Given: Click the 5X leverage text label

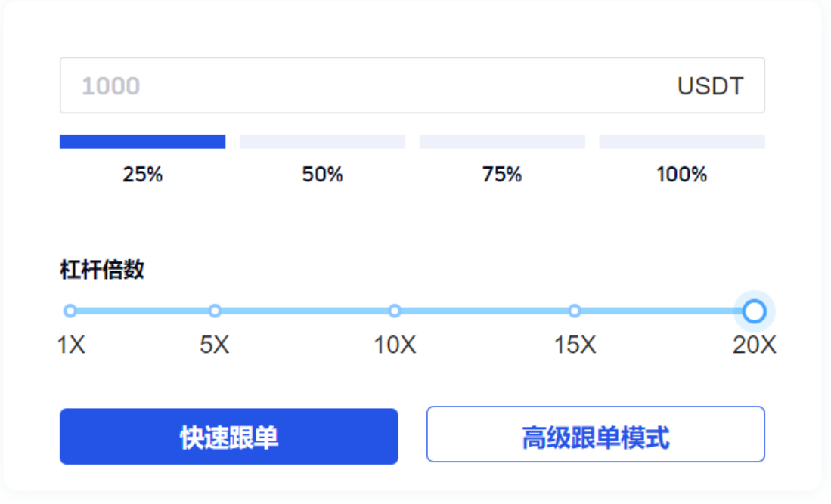Looking at the screenshot, I should point(215,345).
